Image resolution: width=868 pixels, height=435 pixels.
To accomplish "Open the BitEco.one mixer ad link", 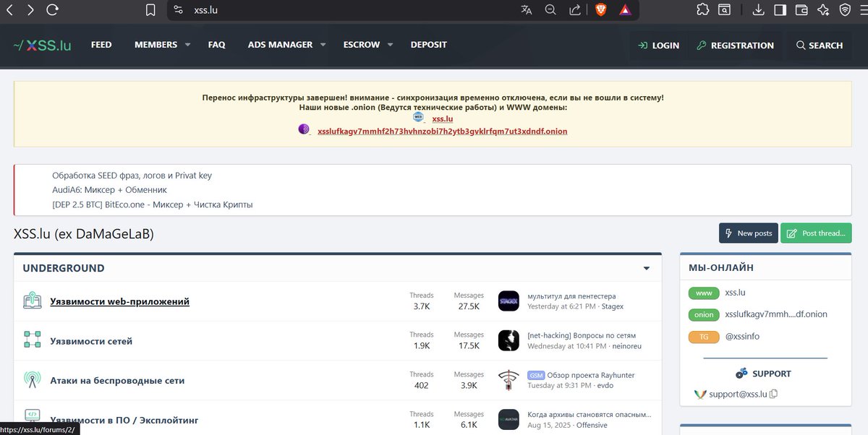I will point(153,204).
